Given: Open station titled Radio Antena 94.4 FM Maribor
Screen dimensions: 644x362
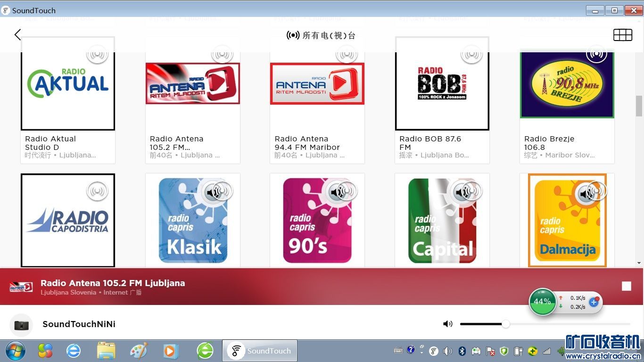Looking at the screenshot, I should tap(307, 143).
